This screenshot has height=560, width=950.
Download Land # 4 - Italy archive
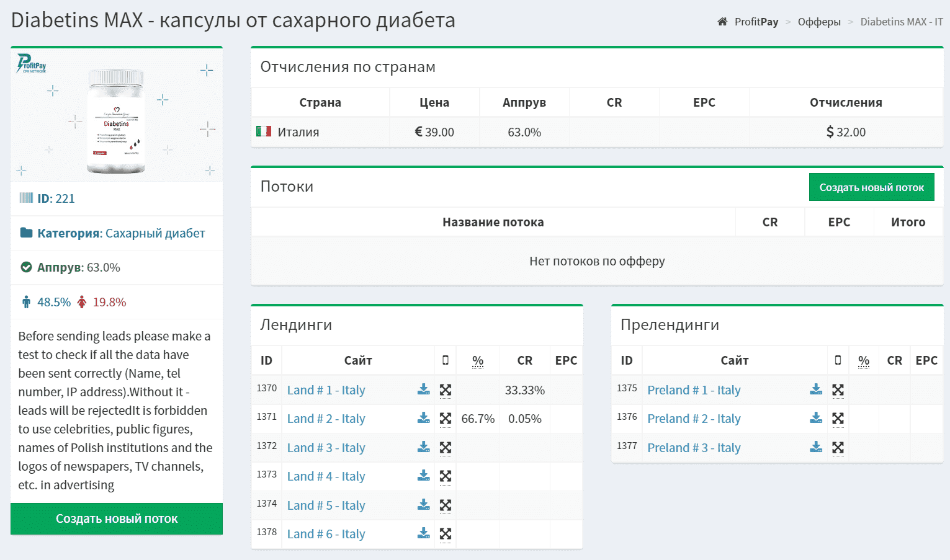424,476
